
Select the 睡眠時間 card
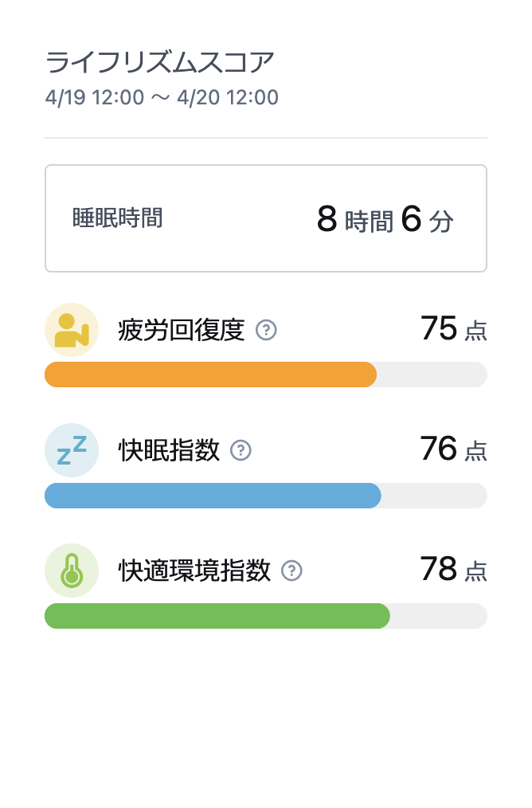point(266,218)
